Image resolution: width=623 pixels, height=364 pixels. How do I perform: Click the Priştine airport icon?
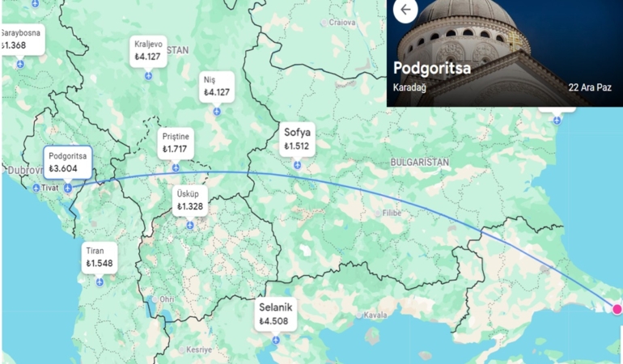tap(176, 168)
